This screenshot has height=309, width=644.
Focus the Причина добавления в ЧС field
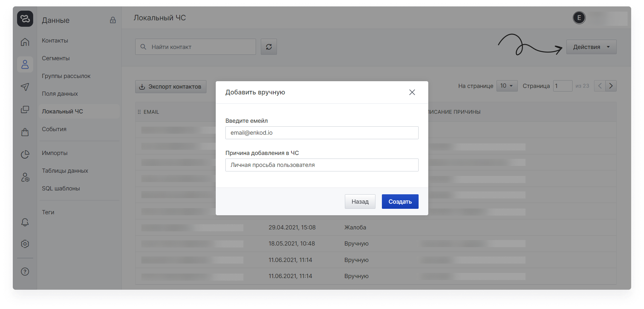click(x=322, y=165)
